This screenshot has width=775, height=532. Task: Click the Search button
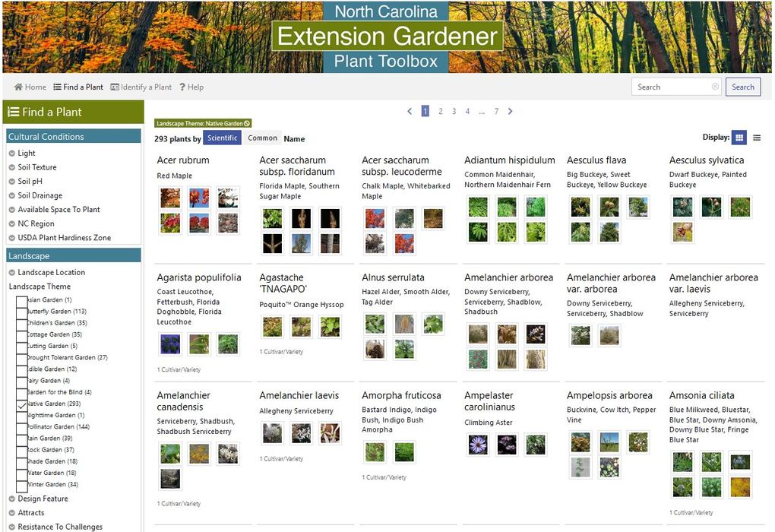tap(742, 87)
